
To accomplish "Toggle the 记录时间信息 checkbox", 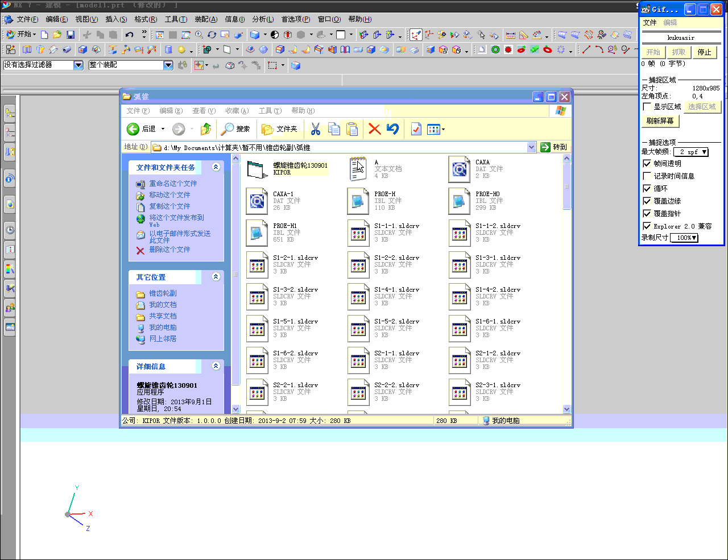I will [647, 176].
